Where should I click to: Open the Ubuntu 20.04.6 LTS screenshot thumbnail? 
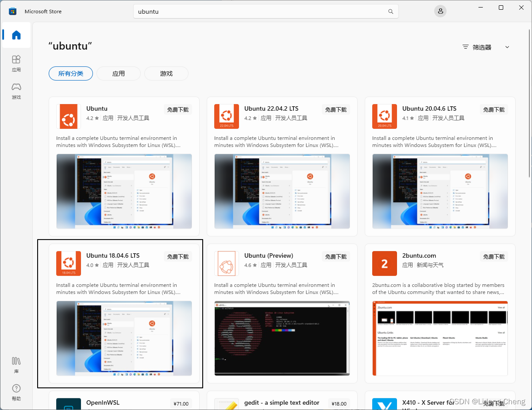tap(440, 191)
